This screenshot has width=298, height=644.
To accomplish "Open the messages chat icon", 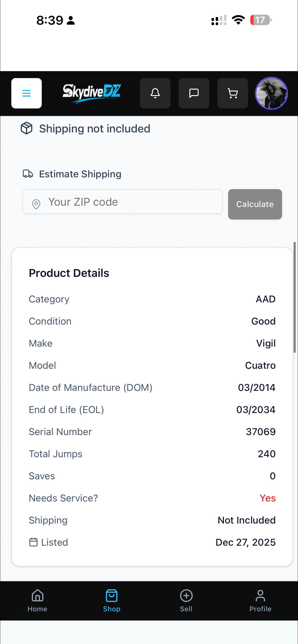I will (194, 93).
